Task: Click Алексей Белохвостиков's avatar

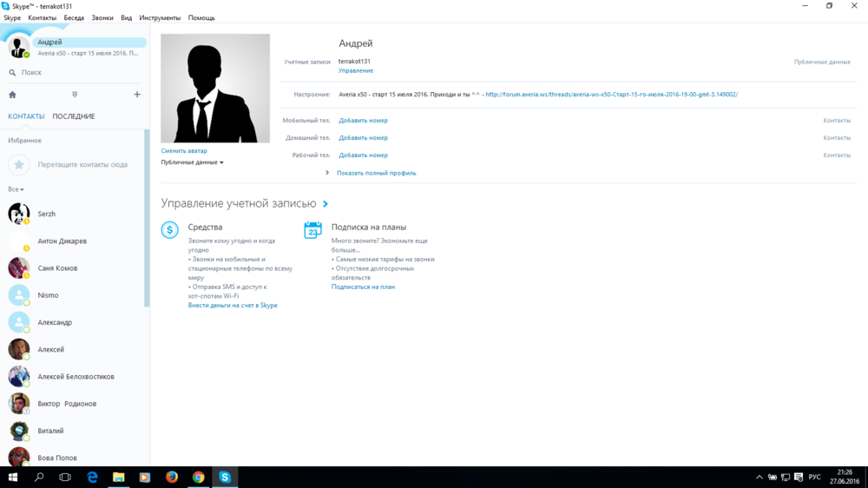Action: point(18,376)
